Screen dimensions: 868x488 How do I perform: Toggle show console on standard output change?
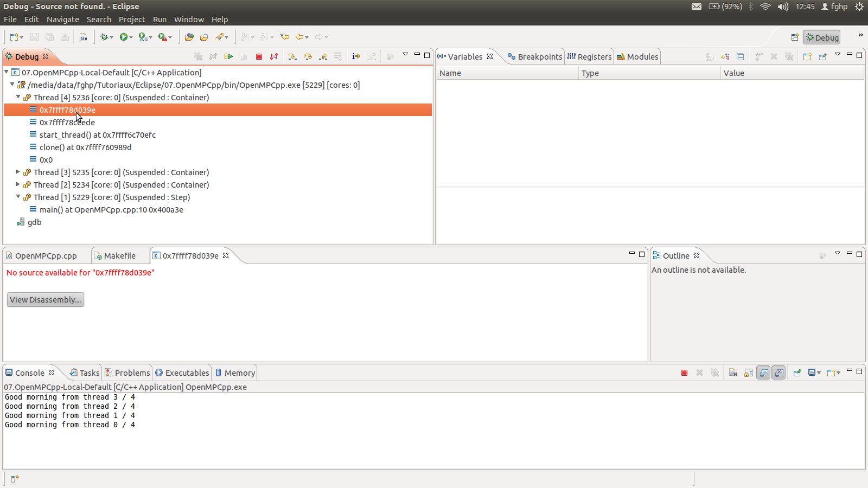[x=763, y=373]
